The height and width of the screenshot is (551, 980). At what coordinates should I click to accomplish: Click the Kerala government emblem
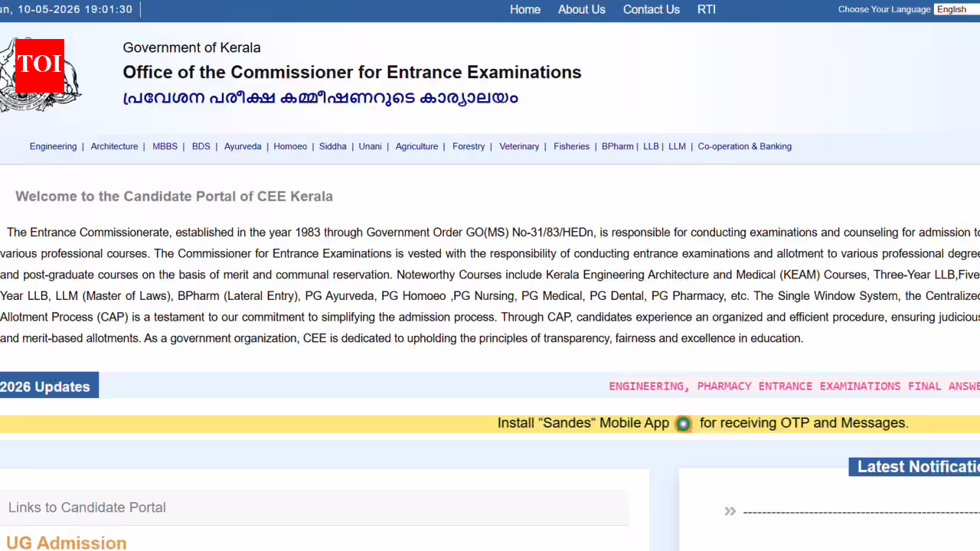click(41, 75)
